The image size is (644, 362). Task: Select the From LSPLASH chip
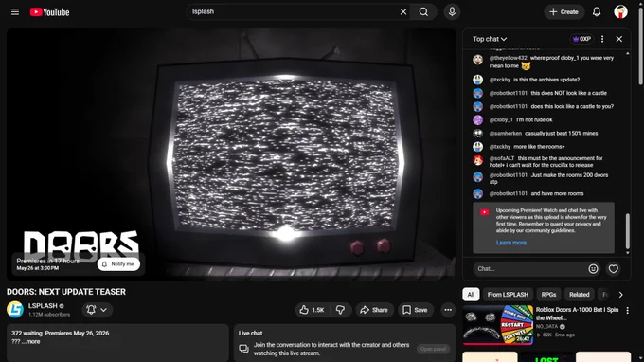pyautogui.click(x=508, y=294)
